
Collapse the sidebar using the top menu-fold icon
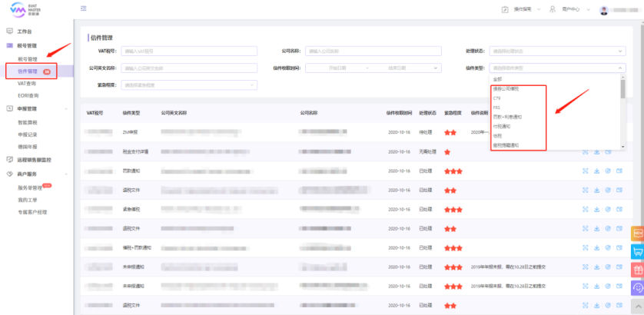pos(83,8)
